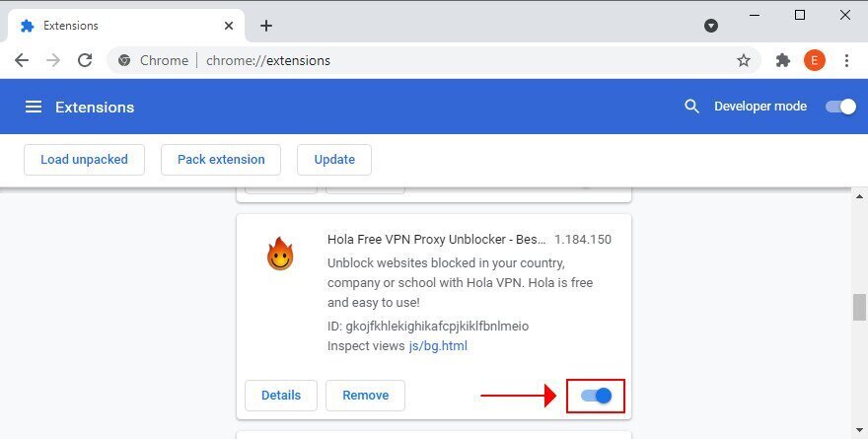868x439 pixels.
Task: Open the Extensions puzzle-piece toolbar icon
Action: (x=783, y=60)
